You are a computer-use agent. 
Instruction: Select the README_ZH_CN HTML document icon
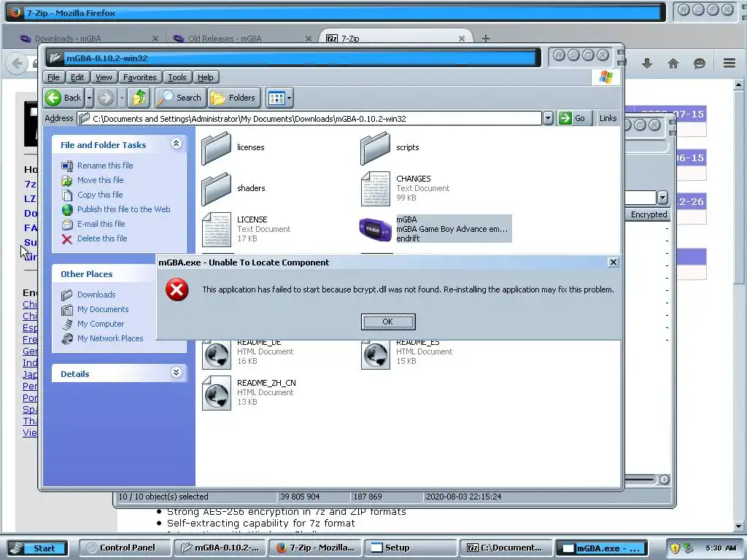coord(217,393)
